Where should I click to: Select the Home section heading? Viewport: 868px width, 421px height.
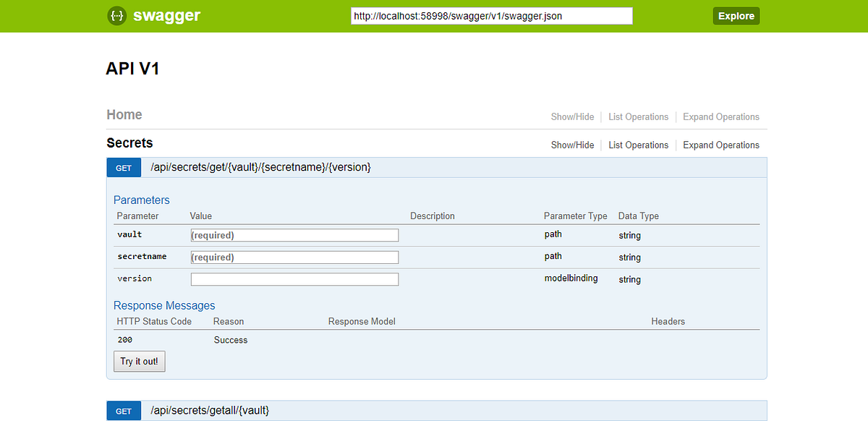click(124, 114)
